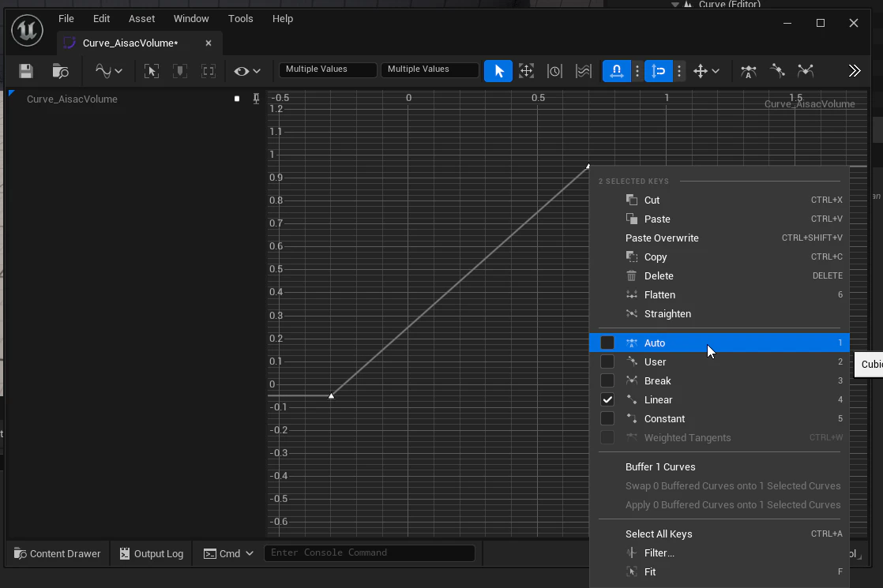Open the Output Log

152,554
